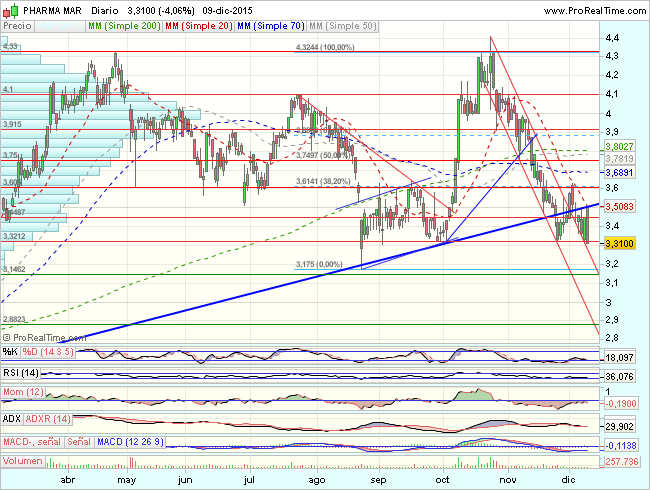Screen dimensions: 650x490
Task: Click the 'sep' month label
Action: click(378, 480)
